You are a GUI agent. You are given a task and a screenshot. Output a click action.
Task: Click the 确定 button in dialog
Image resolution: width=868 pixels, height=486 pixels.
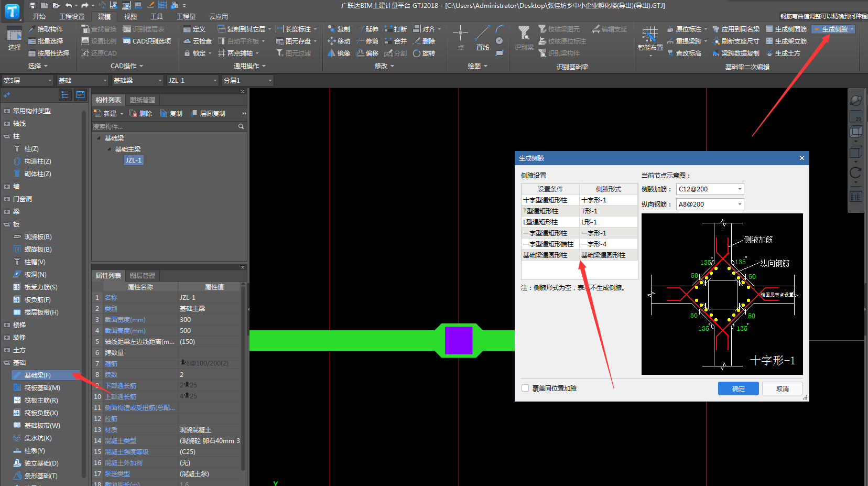click(739, 388)
